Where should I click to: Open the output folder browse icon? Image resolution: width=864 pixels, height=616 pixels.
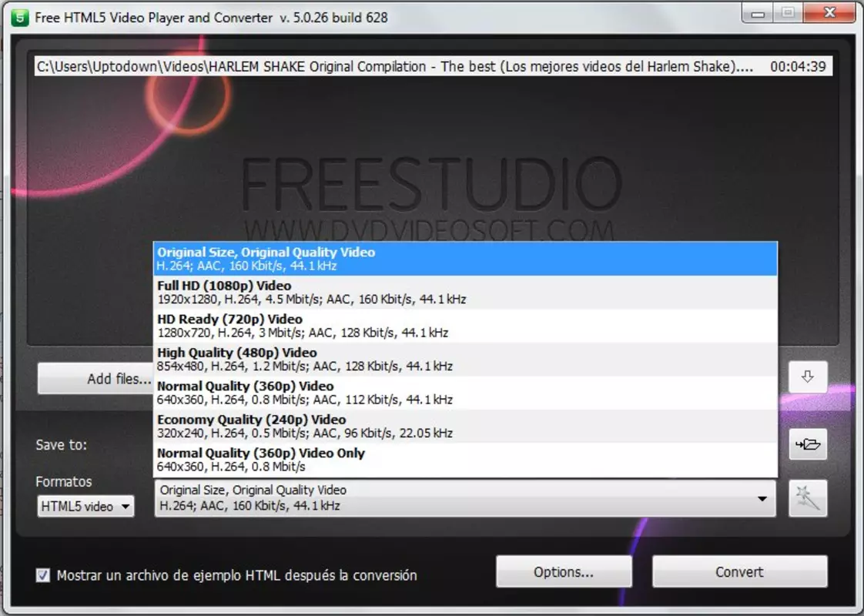808,444
